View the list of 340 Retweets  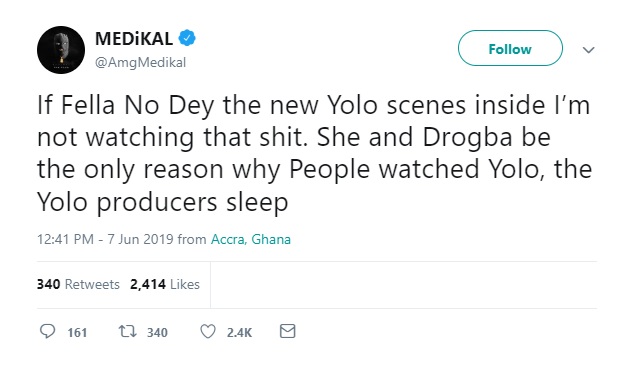(78, 284)
